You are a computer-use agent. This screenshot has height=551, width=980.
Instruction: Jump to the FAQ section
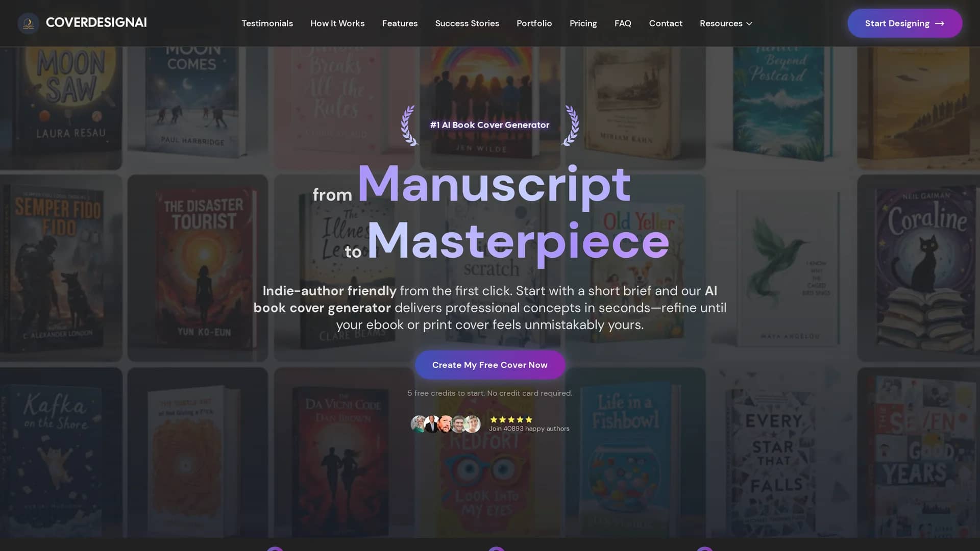[623, 23]
